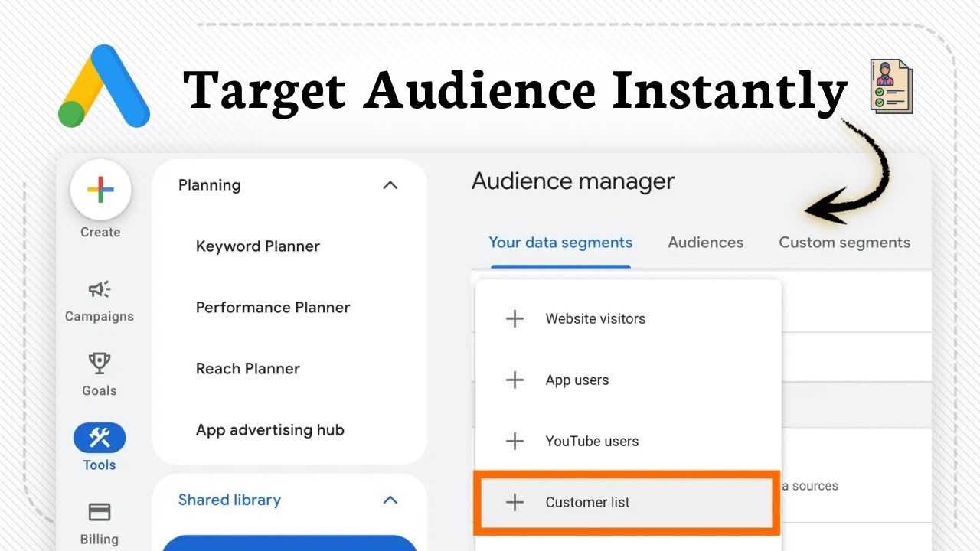980x551 pixels.
Task: Click the Create label text
Action: point(100,233)
